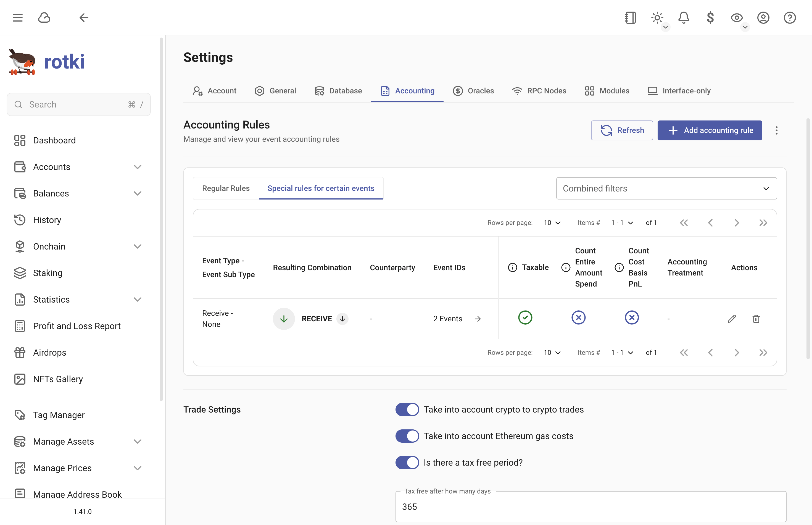Image resolution: width=812 pixels, height=525 pixels.
Task: Toggle the tax free period switch
Action: click(407, 463)
